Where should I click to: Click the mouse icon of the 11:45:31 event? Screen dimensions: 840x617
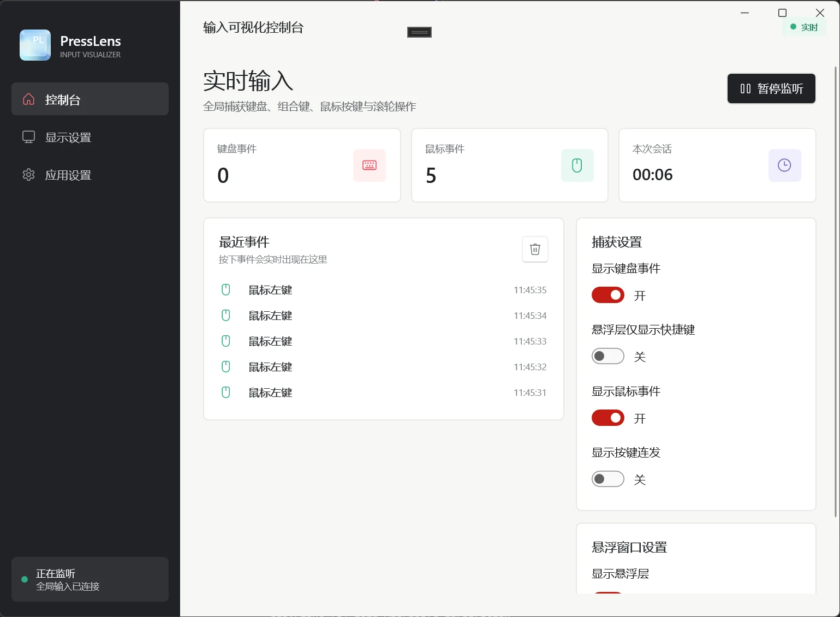click(x=226, y=393)
